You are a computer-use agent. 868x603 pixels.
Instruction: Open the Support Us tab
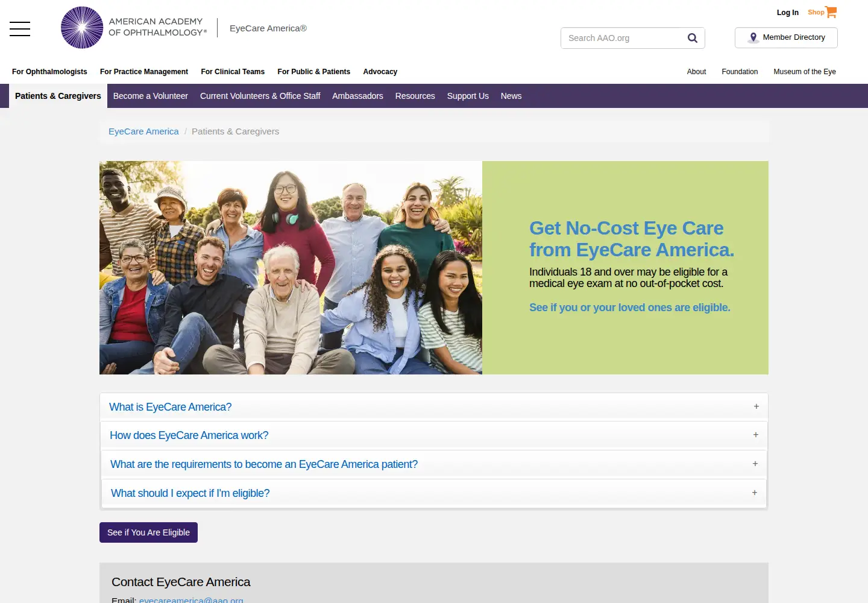click(x=468, y=96)
